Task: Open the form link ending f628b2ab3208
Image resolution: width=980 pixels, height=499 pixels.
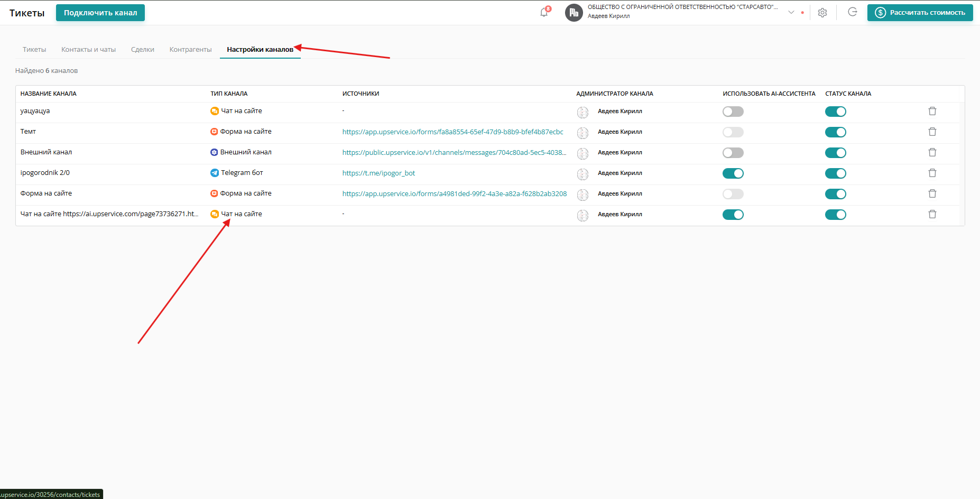Action: 455,193
